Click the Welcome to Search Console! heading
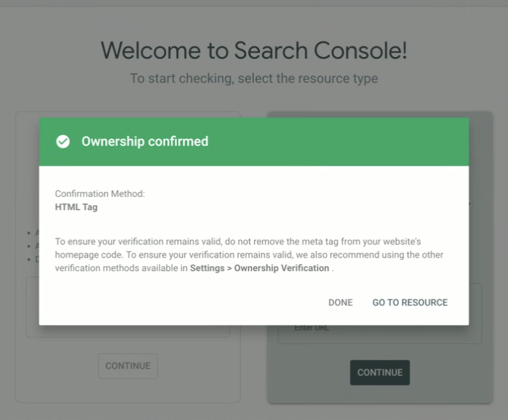This screenshot has height=420, width=508. 253,51
